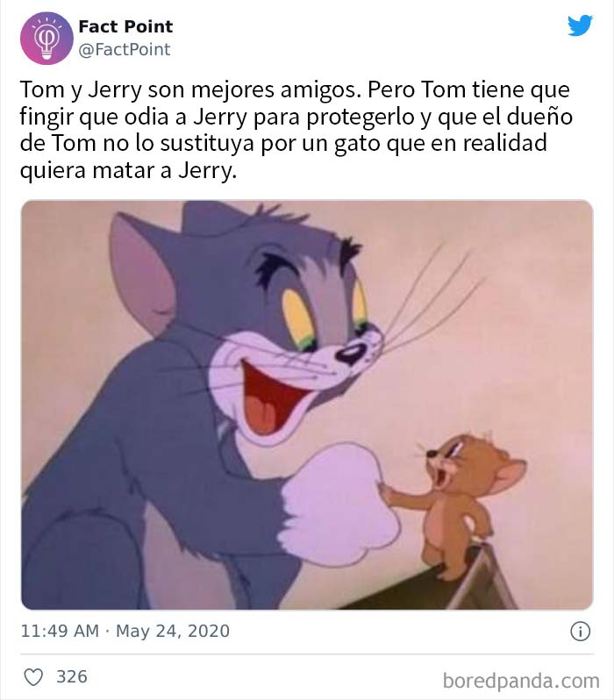The width and height of the screenshot is (614, 700).
Task: Select the word "fingir" in tweet
Action: pos(46,118)
